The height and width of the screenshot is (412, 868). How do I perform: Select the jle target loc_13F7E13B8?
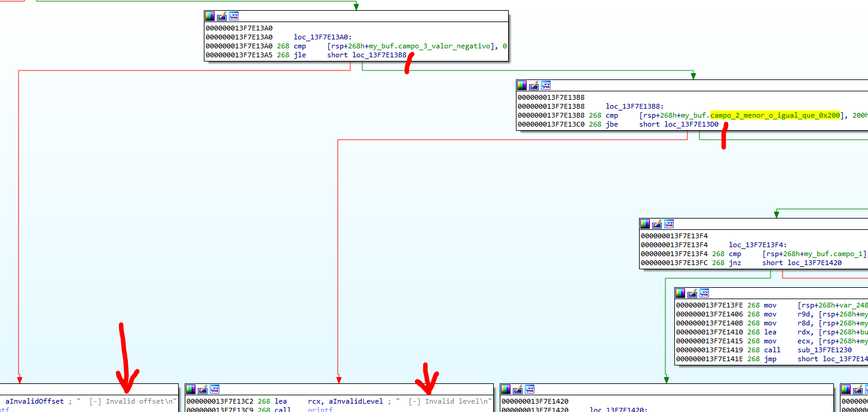click(379, 56)
